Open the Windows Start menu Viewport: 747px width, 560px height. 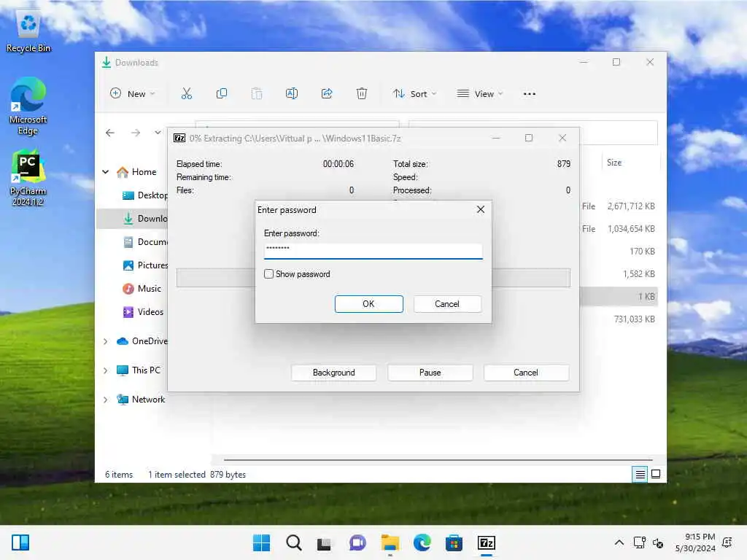pos(261,542)
